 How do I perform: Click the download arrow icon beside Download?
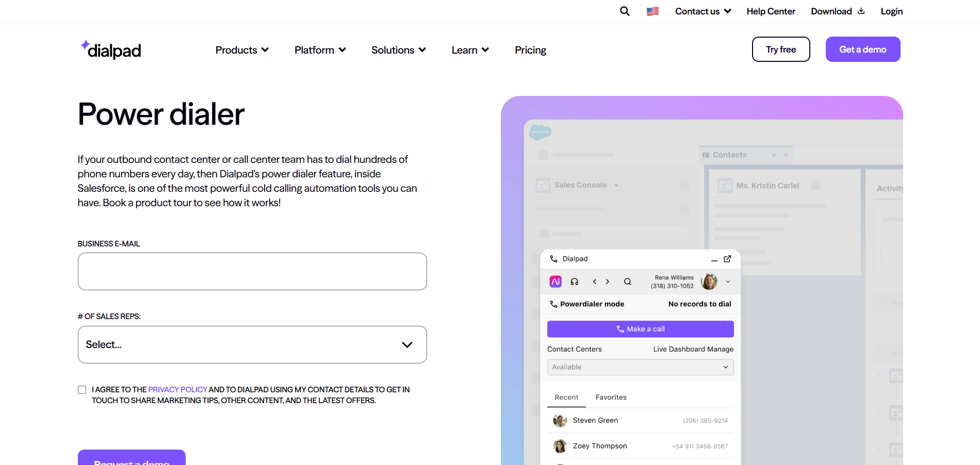click(861, 11)
